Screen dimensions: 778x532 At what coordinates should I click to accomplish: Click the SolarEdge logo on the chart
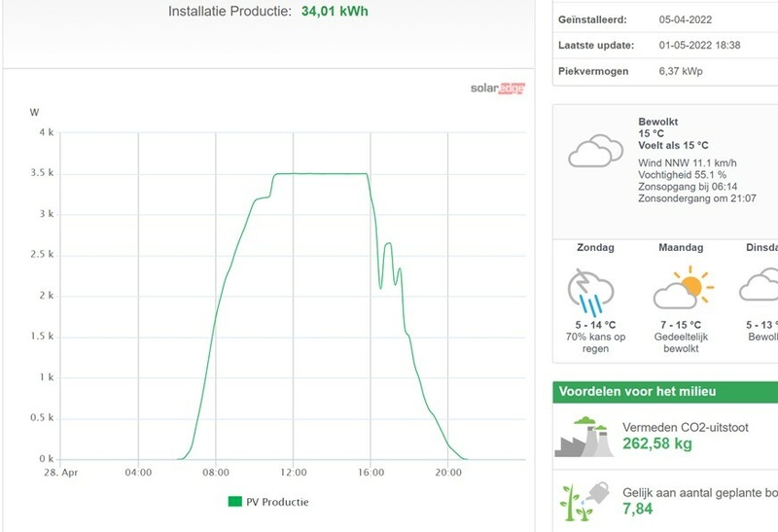click(x=498, y=89)
